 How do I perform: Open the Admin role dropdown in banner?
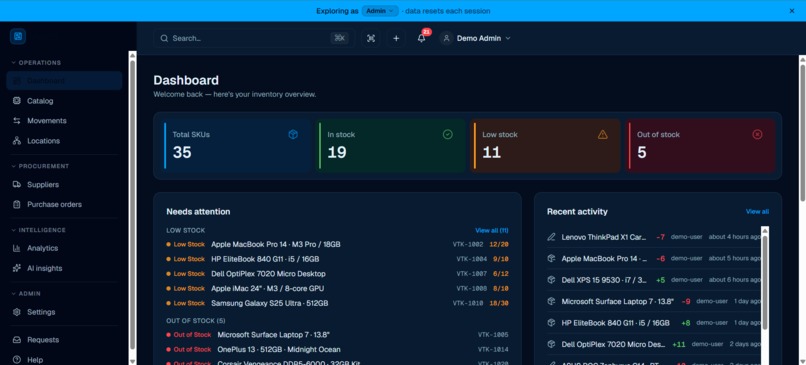[380, 11]
